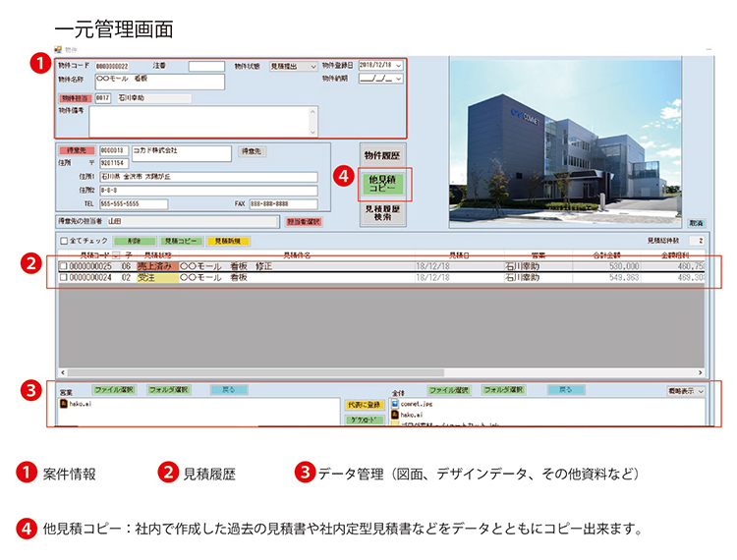Click the customer name field コカド株式会社
737x560 pixels.
point(182,153)
